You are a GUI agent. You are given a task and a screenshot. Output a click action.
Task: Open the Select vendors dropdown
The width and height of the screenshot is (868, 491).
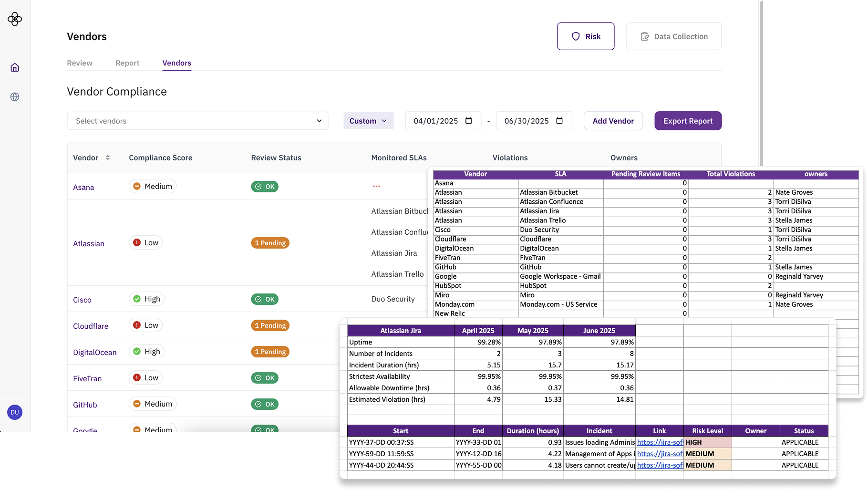tap(197, 121)
